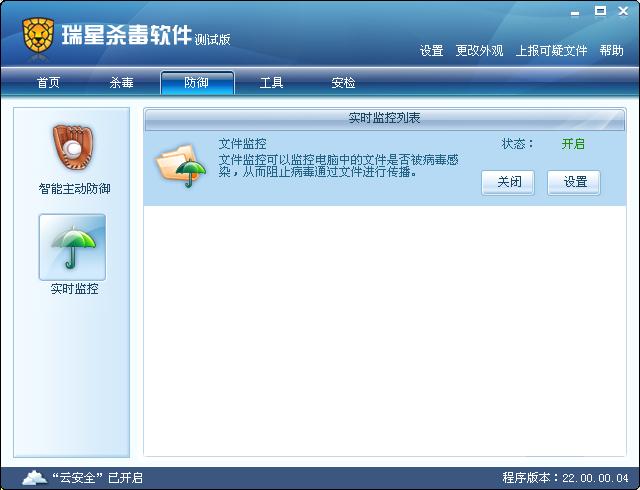Go to the 工具 tab
Image resolution: width=640 pixels, height=490 pixels.
click(x=271, y=83)
